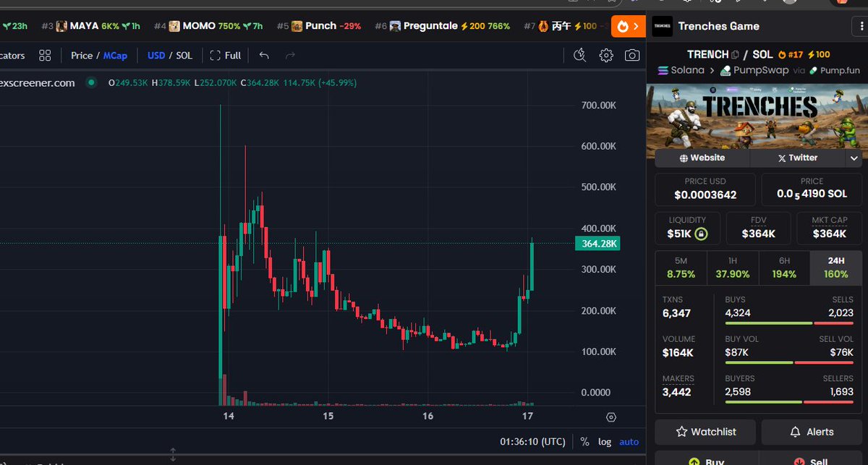Click the date label 16 on time axis

[427, 416]
